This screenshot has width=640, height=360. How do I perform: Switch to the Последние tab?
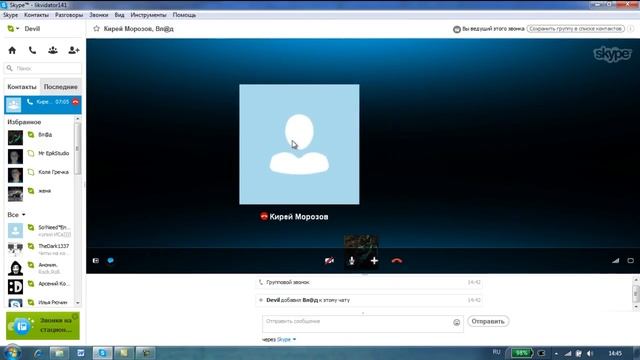point(60,87)
